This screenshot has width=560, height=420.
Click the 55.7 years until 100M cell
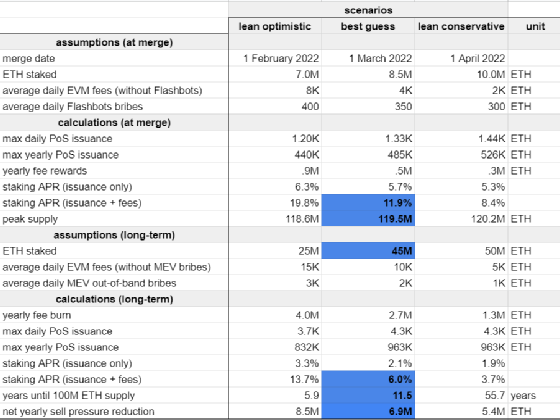point(461,395)
